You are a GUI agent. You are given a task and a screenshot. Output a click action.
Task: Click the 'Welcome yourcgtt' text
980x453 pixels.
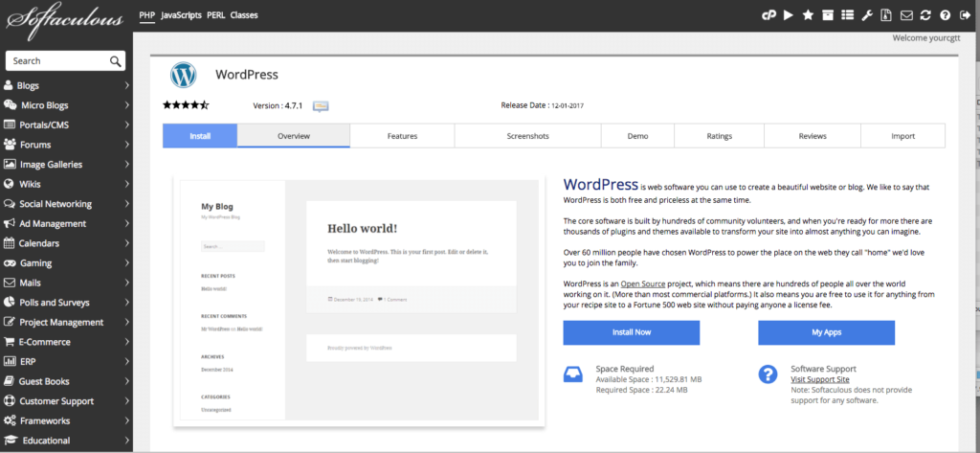[x=926, y=37]
